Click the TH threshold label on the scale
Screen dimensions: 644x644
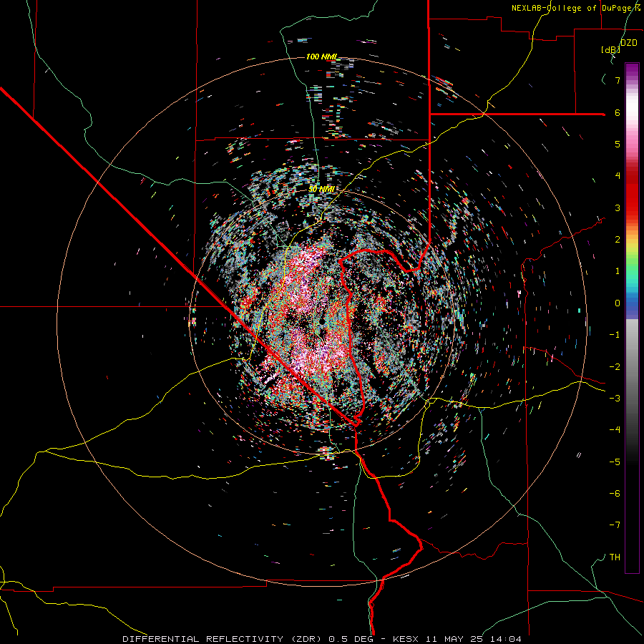coord(615,557)
